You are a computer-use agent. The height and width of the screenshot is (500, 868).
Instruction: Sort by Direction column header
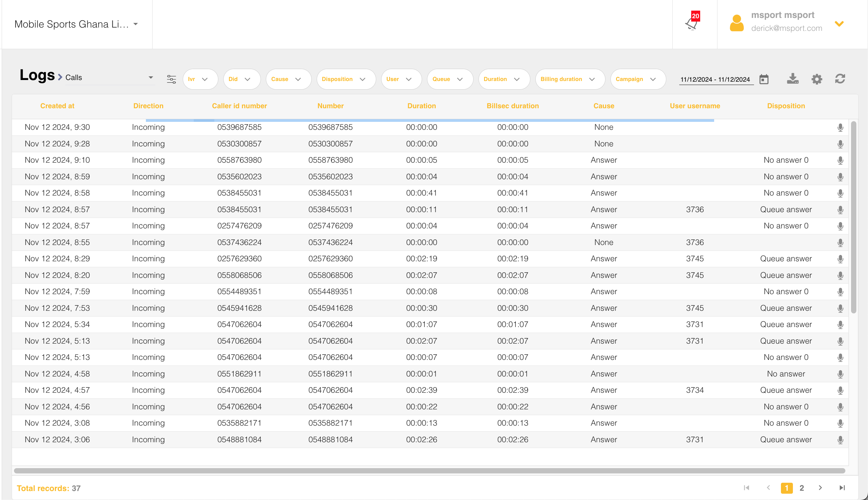pos(149,106)
